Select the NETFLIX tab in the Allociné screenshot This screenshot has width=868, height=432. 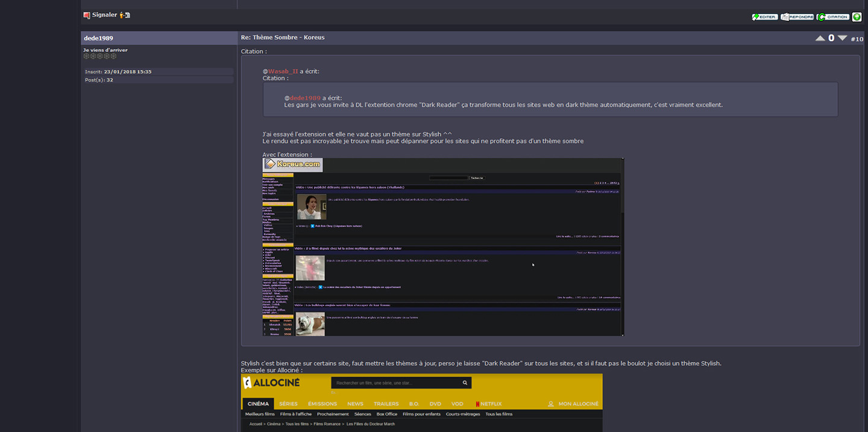tap(488, 404)
